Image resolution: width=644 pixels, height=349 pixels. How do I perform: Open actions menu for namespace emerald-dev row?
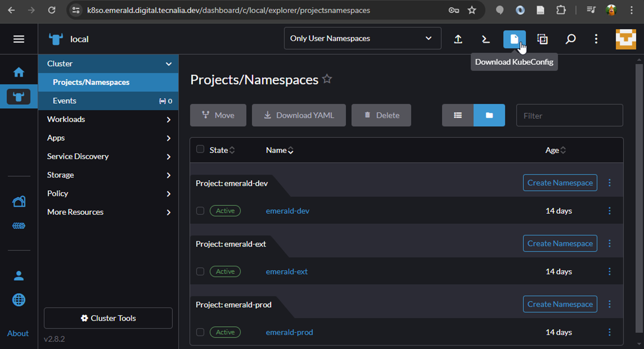pos(610,211)
